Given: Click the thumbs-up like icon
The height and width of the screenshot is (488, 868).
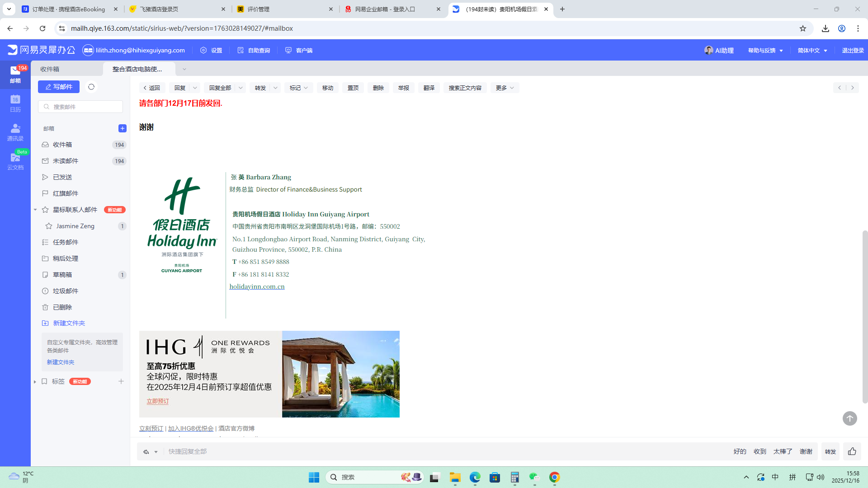Looking at the screenshot, I should (x=852, y=451).
